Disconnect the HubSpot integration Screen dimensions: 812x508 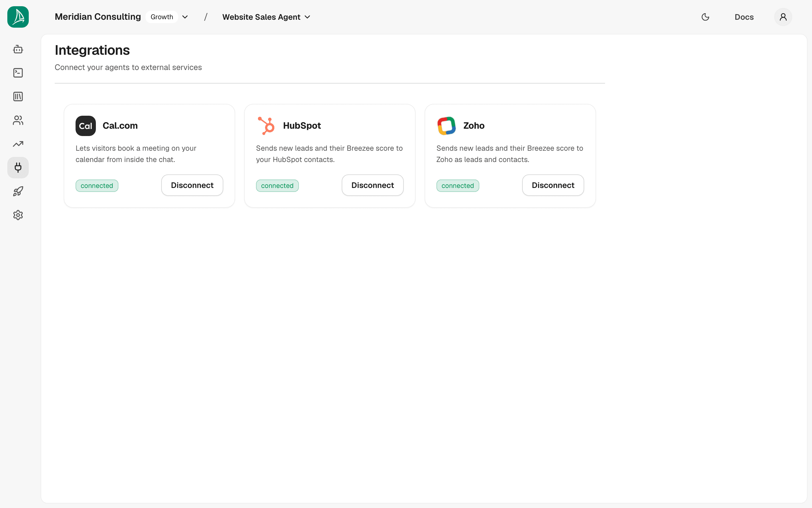click(372, 185)
